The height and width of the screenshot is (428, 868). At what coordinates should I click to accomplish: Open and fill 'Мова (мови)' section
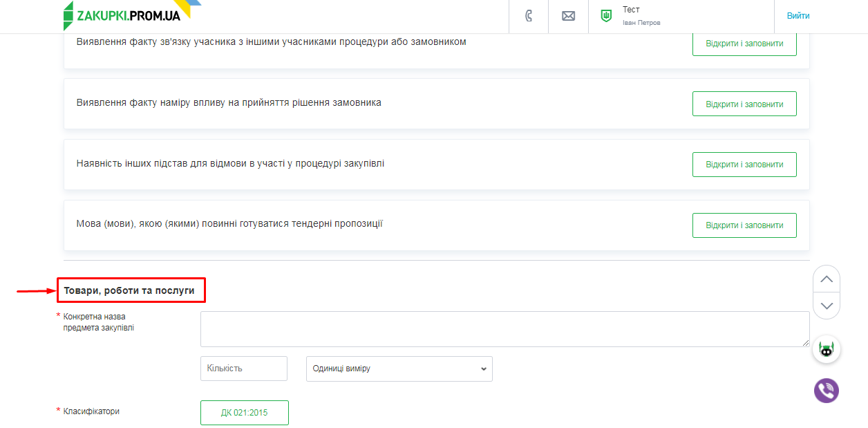tap(744, 225)
